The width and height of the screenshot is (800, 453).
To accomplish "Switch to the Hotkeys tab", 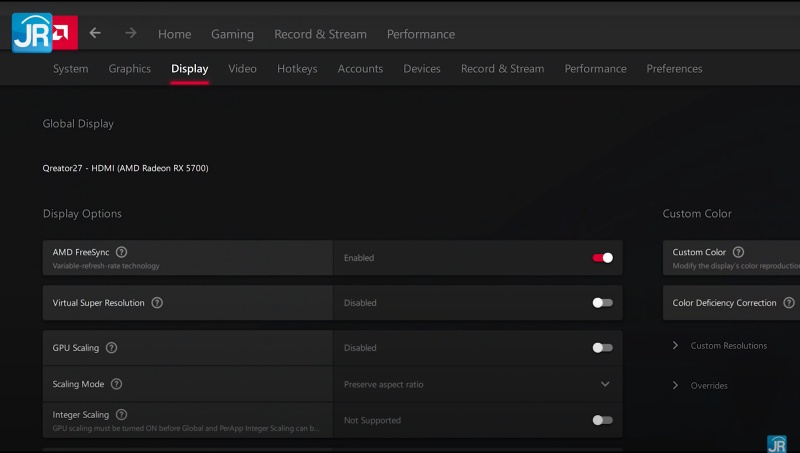I will point(297,68).
